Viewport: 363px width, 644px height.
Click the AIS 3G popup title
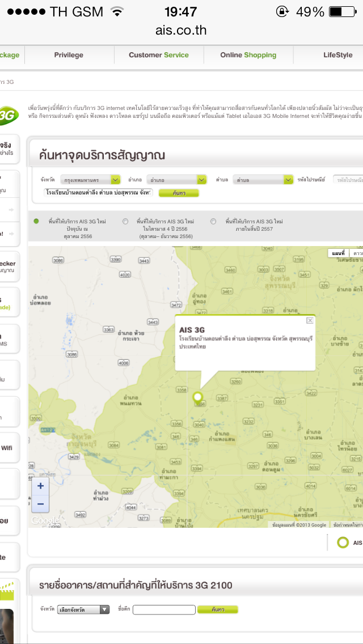point(192,330)
